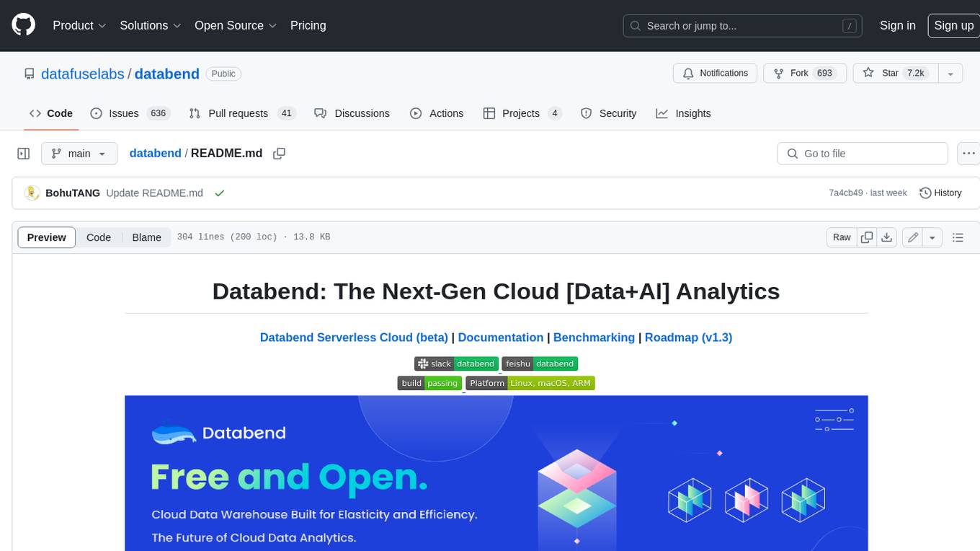Open the databend repository link
Screen dimensions: 980x551
click(166, 74)
